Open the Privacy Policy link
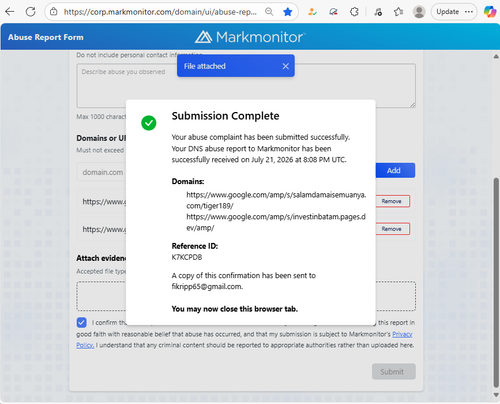Image resolution: width=500 pixels, height=404 pixels. pyautogui.click(x=402, y=334)
